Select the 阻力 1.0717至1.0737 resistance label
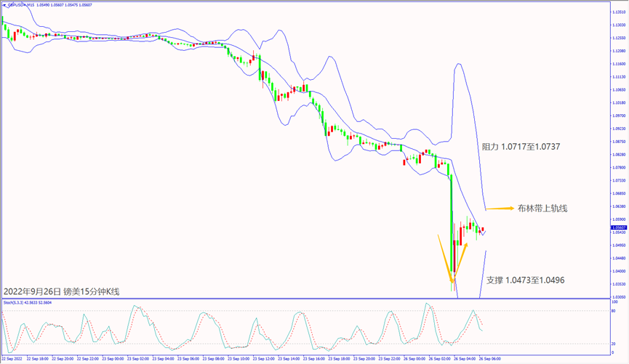 tap(521, 146)
